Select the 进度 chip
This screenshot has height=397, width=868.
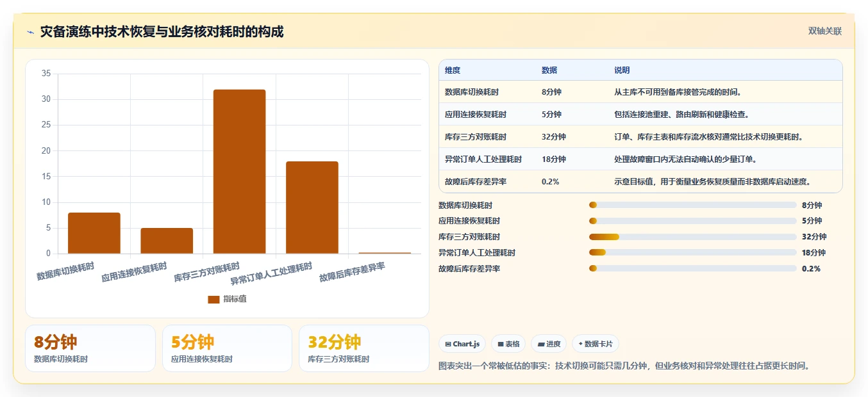[x=549, y=344]
